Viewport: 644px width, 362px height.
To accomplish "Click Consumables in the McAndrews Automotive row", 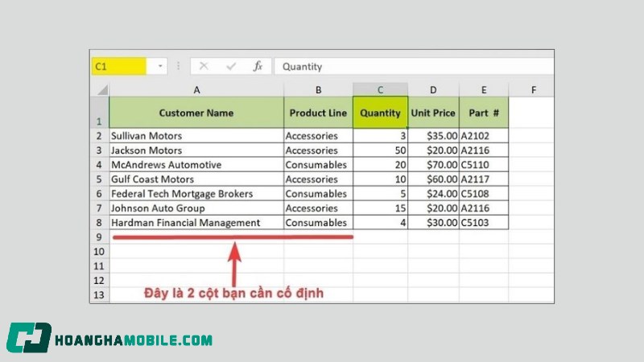I will (x=318, y=165).
